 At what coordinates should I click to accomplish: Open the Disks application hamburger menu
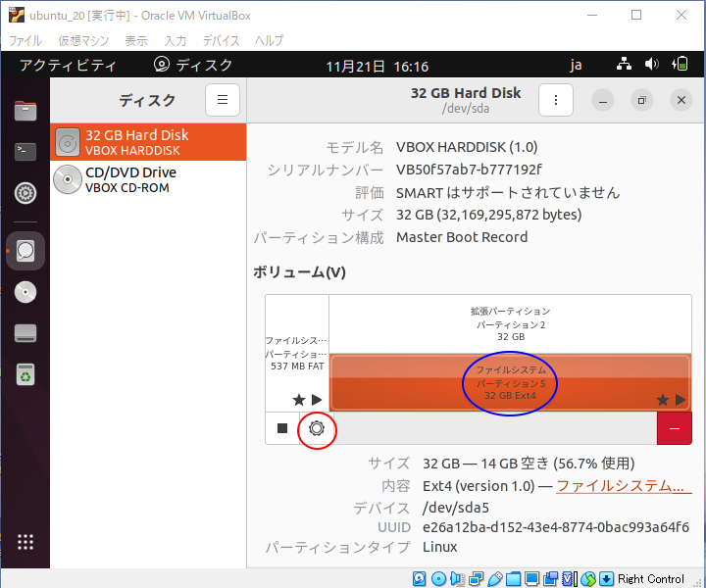223,100
